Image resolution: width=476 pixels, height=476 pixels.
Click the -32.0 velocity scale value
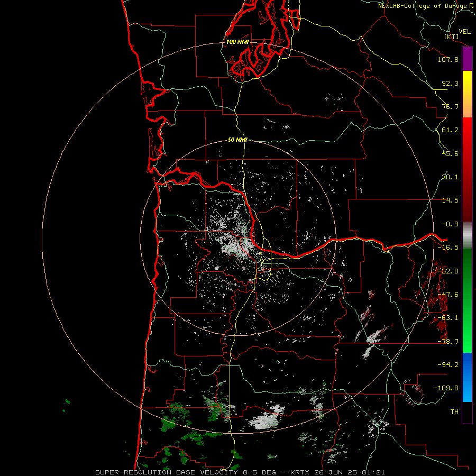pyautogui.click(x=448, y=271)
